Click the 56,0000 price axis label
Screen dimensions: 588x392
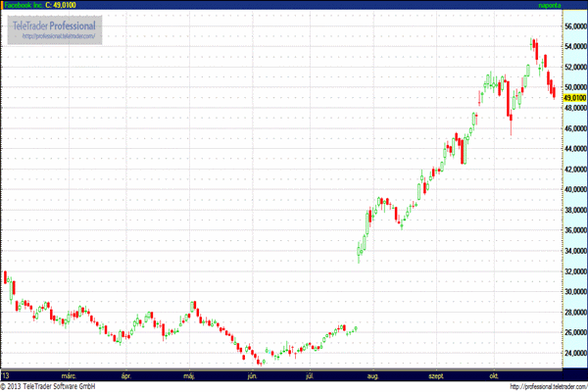[x=575, y=26]
